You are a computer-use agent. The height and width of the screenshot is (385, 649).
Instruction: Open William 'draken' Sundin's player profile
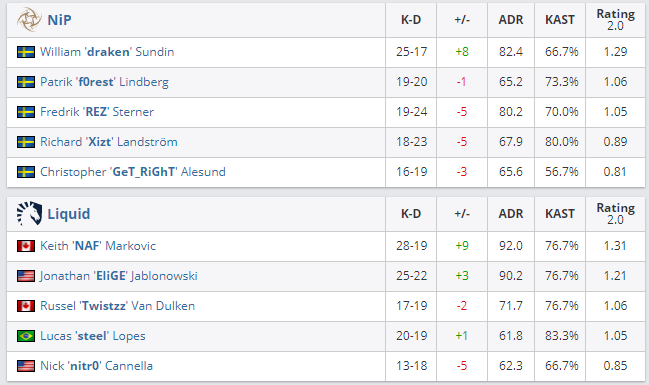(107, 52)
